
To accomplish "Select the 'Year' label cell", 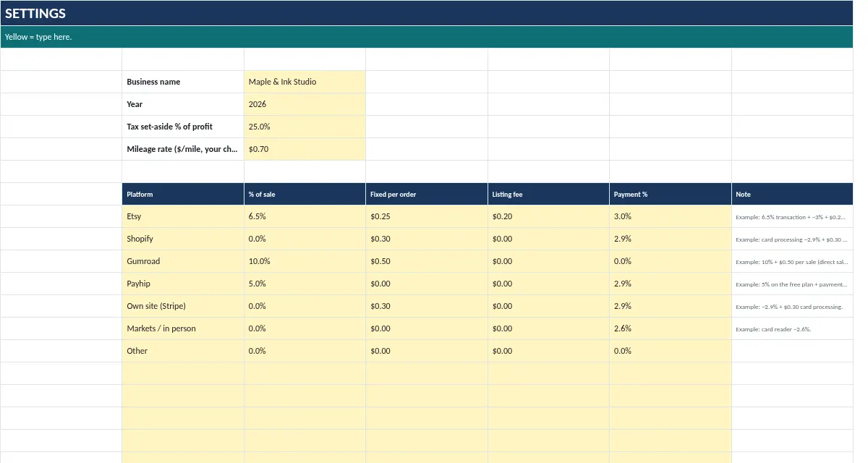I will (x=183, y=104).
